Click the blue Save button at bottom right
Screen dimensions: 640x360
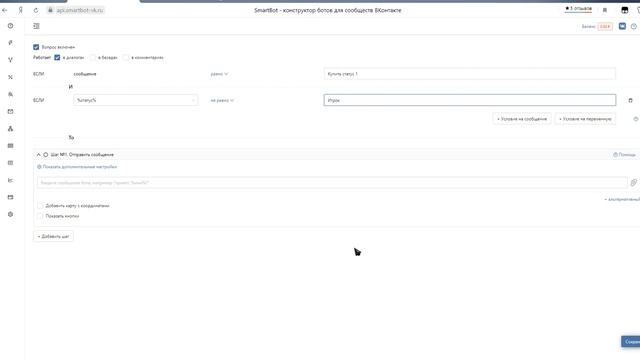[631, 342]
